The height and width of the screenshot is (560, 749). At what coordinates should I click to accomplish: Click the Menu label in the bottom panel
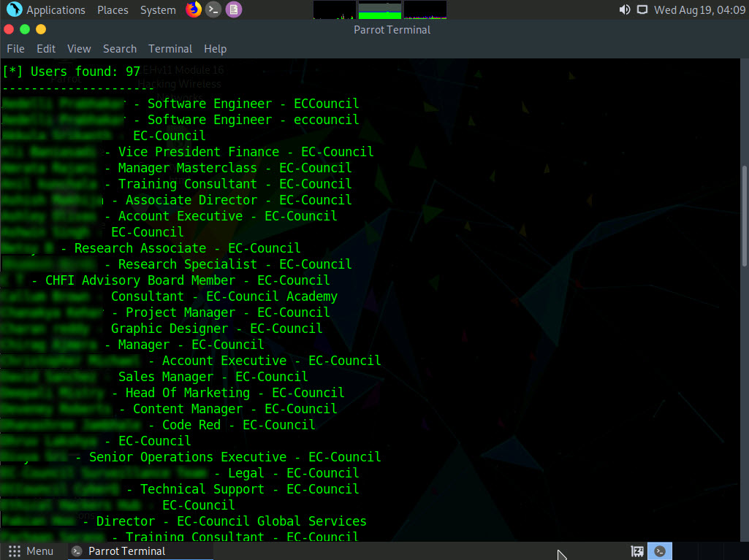tap(39, 551)
